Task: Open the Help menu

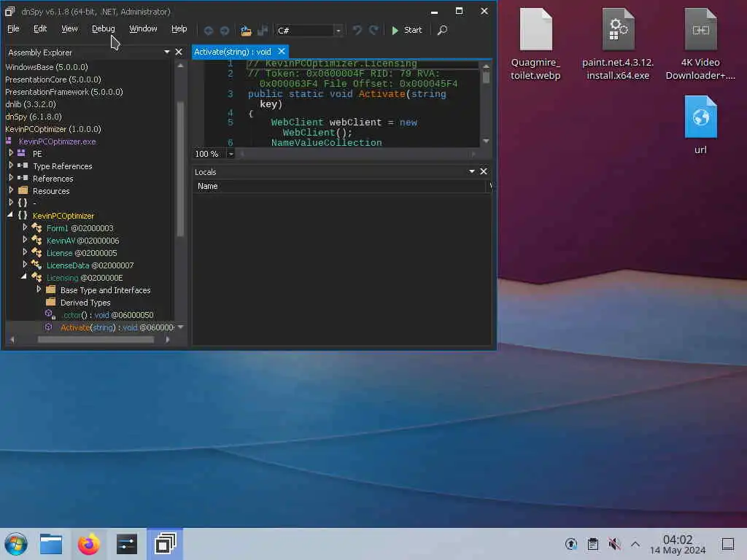Action: pos(179,28)
